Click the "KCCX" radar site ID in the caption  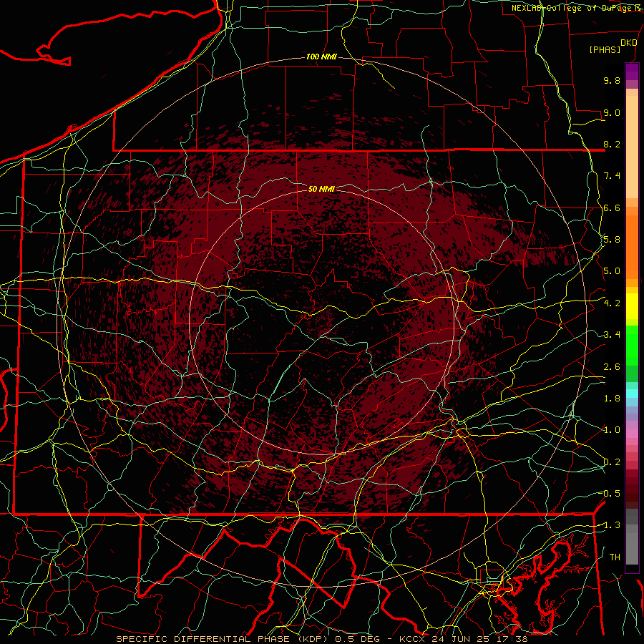coord(413,639)
